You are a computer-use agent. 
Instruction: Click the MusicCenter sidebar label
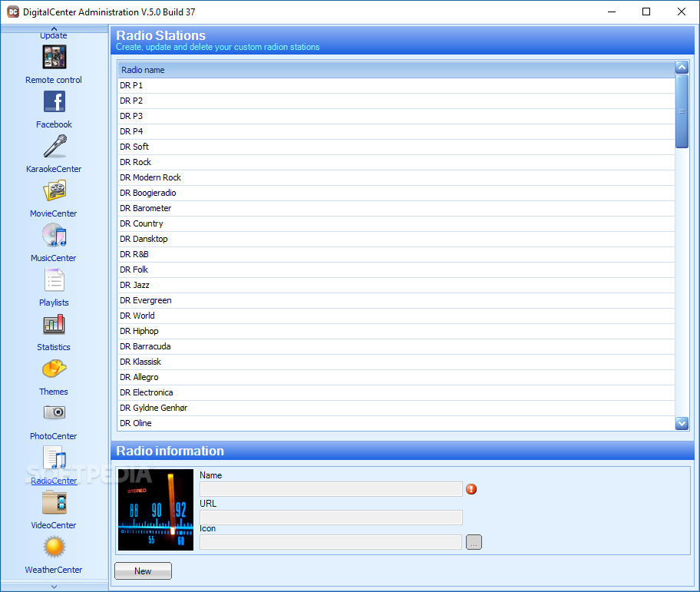tap(54, 258)
